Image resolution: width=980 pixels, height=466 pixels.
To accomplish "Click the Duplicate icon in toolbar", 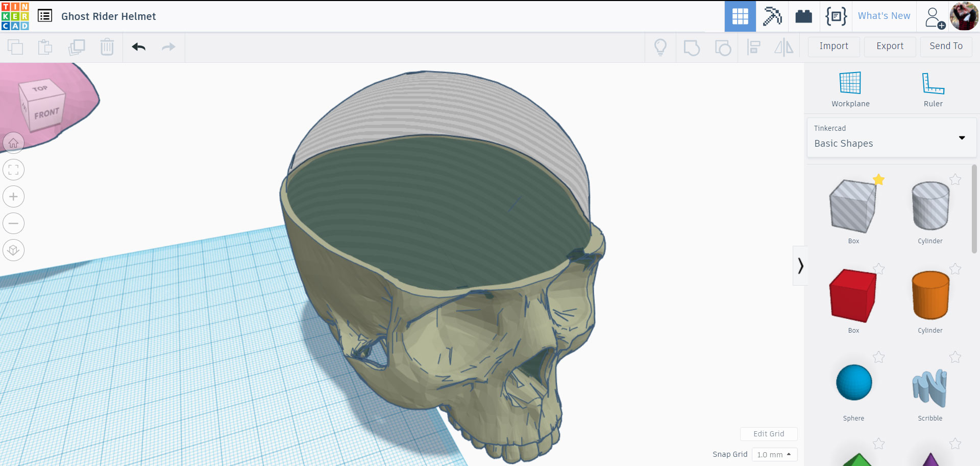I will [x=77, y=47].
